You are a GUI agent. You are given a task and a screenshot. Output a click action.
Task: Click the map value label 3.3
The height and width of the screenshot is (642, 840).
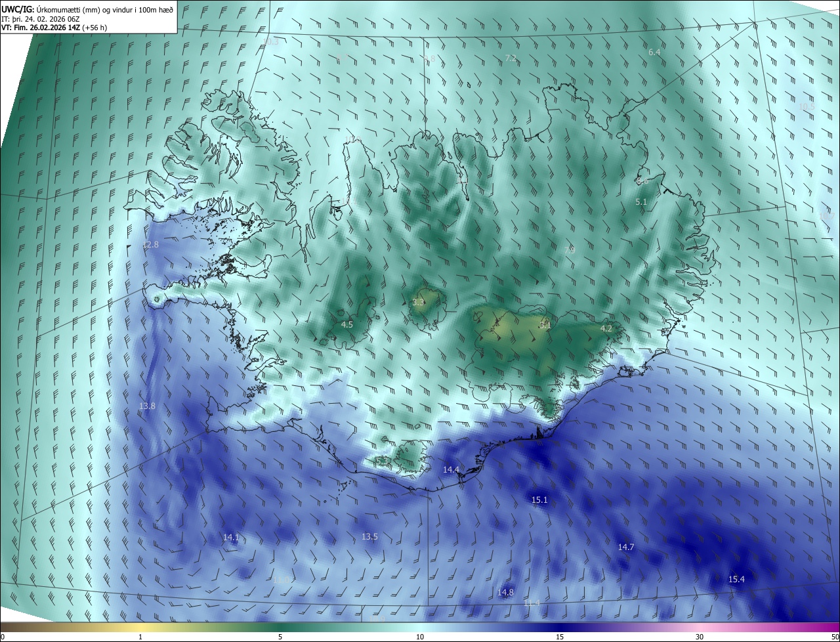[x=418, y=303]
